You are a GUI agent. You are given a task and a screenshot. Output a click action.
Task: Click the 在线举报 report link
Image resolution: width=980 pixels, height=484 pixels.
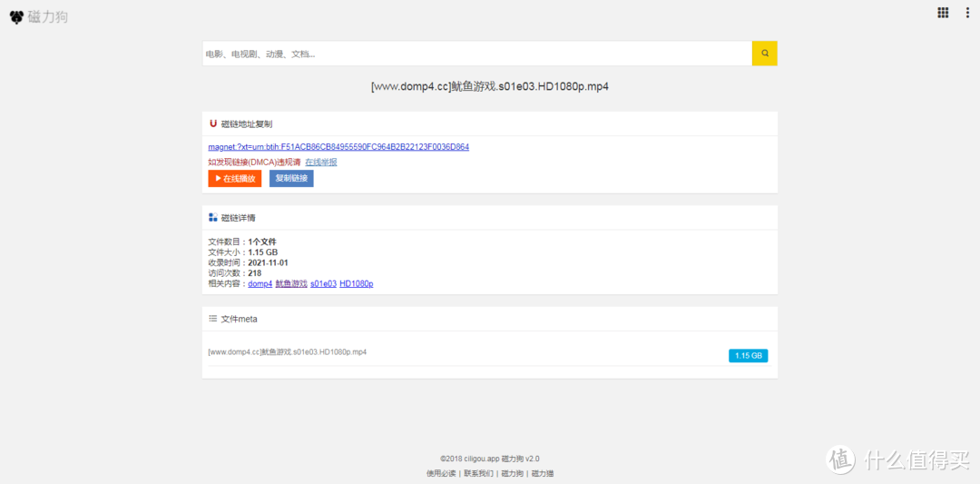pyautogui.click(x=320, y=163)
